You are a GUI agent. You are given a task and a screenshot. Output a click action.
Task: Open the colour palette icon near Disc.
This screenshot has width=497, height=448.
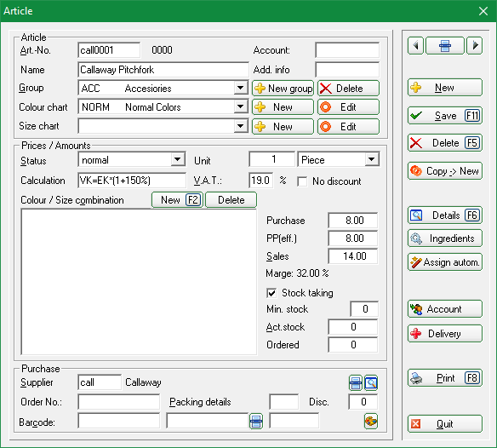coord(371,422)
